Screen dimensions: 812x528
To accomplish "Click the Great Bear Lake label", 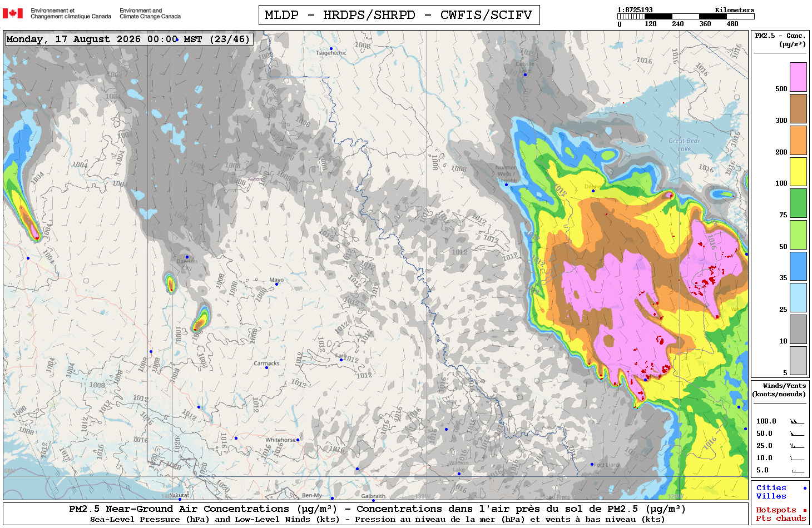I will (x=684, y=145).
